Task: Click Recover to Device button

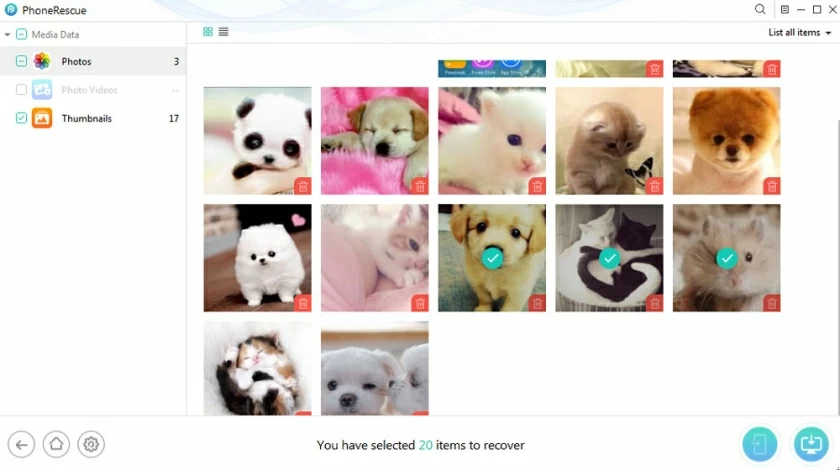Action: [760, 444]
